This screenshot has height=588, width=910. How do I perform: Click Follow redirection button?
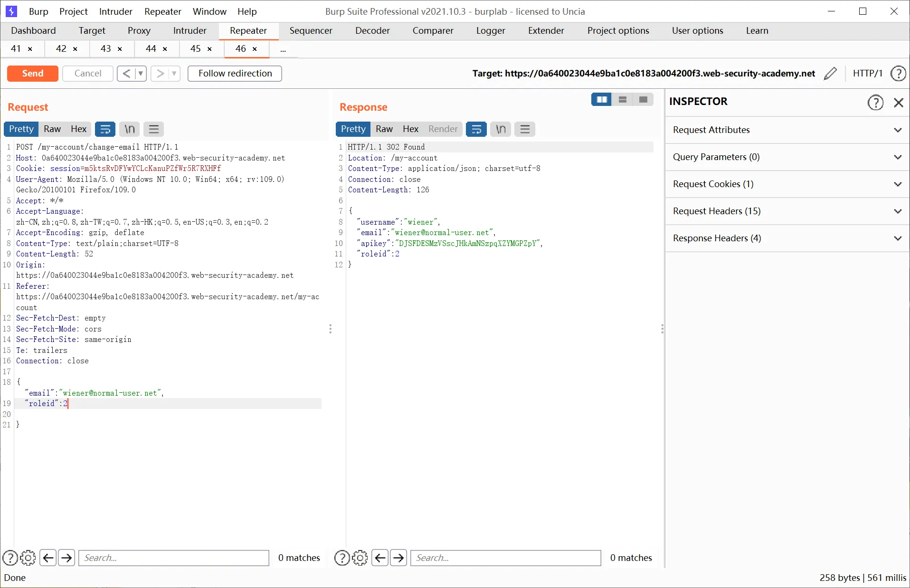235,74
